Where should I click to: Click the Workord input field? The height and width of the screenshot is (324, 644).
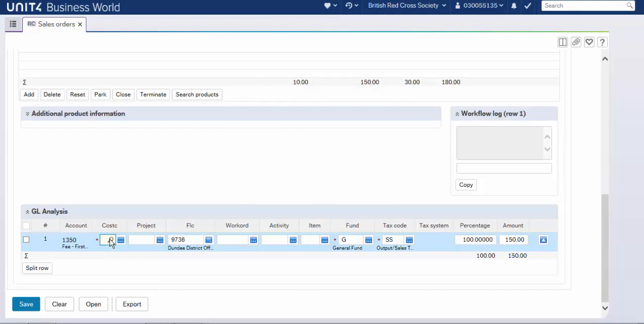pyautogui.click(x=233, y=240)
